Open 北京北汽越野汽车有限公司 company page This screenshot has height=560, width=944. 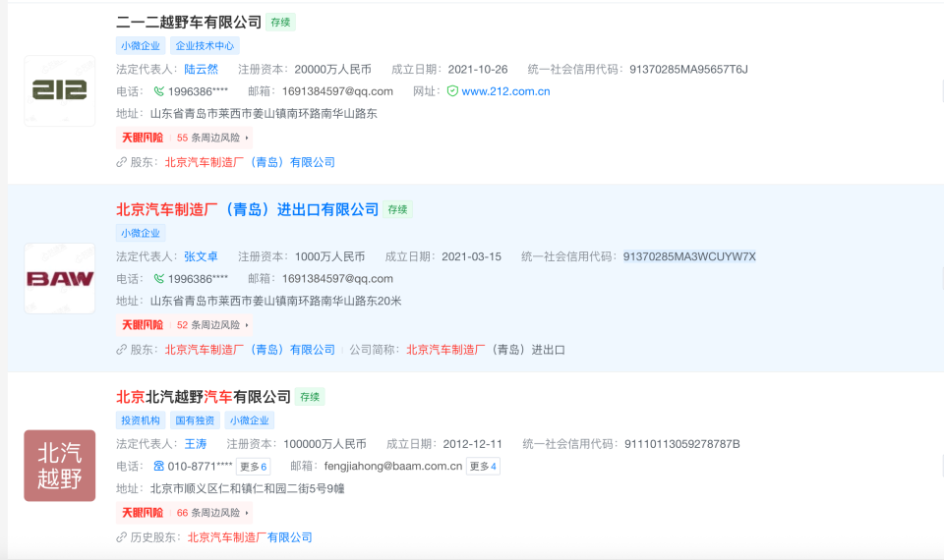(204, 397)
